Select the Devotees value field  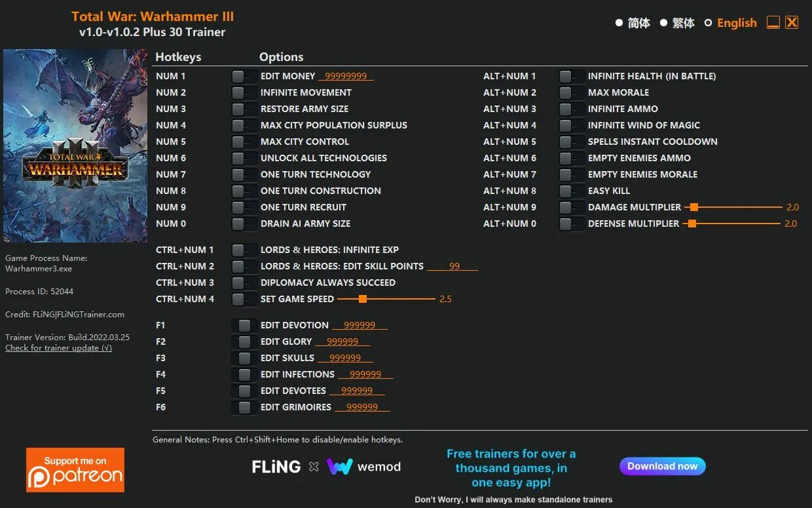357,391
